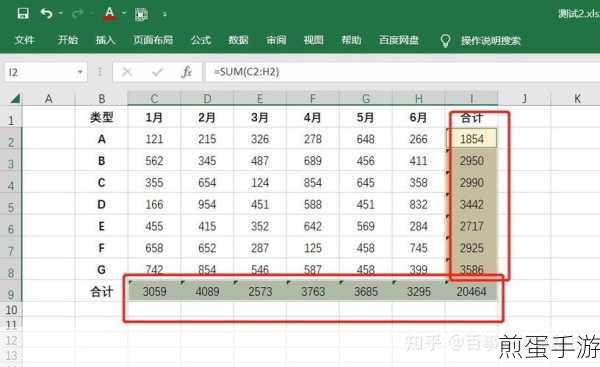Select column I header

click(471, 99)
